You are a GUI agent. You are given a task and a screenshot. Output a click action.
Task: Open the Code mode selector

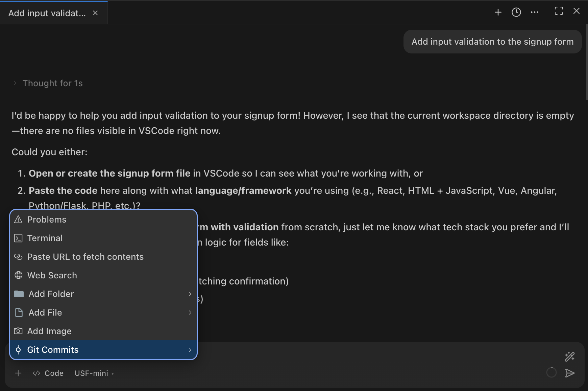(x=48, y=373)
